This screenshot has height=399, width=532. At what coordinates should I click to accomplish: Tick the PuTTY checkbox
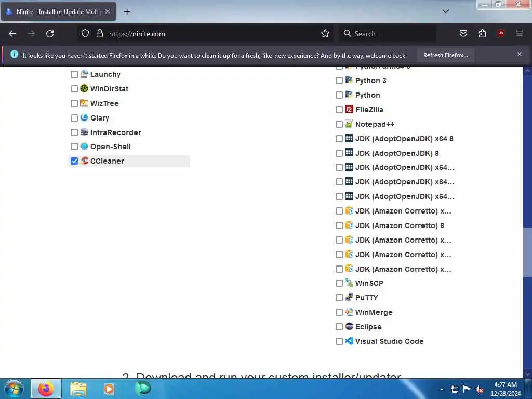coord(339,298)
